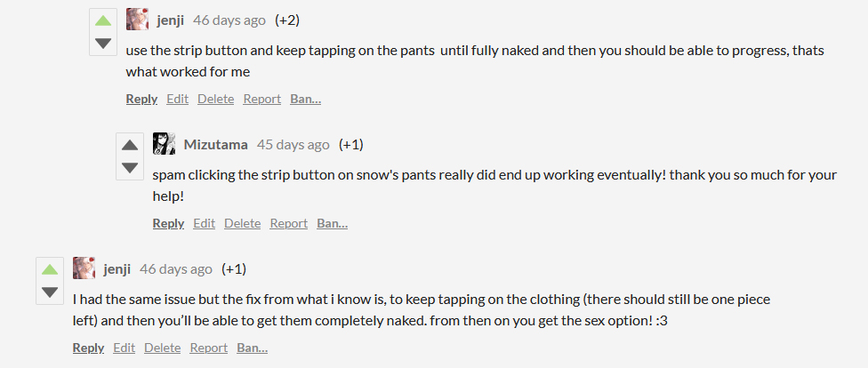868x368 pixels.
Task: Reply to jenji's top comment
Action: click(141, 99)
